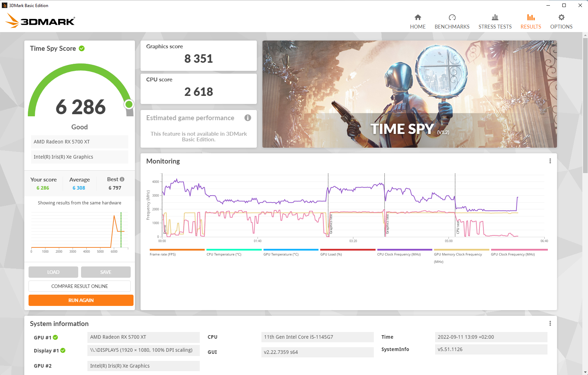The image size is (588, 375).
Task: Click Graphics score value 8 351
Action: click(199, 59)
